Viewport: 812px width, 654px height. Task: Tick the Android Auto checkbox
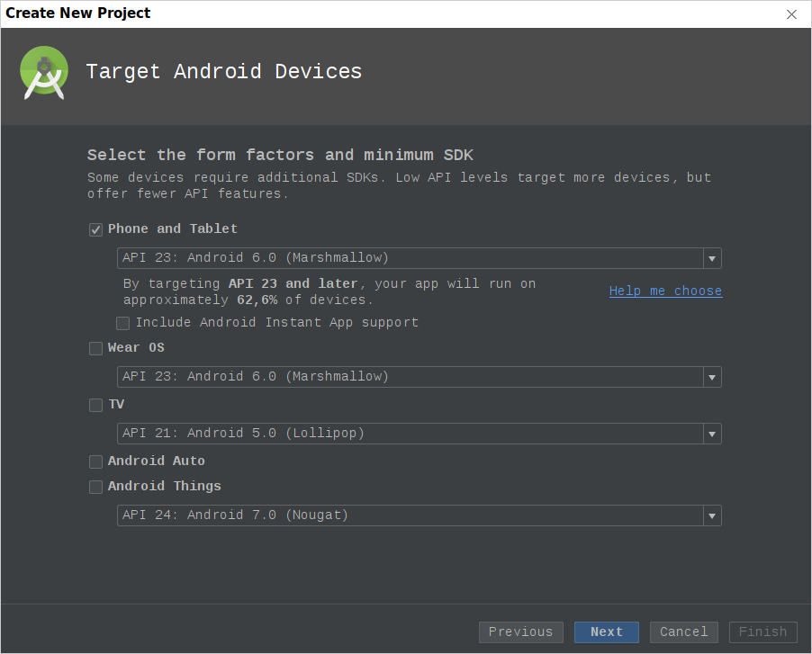click(95, 461)
